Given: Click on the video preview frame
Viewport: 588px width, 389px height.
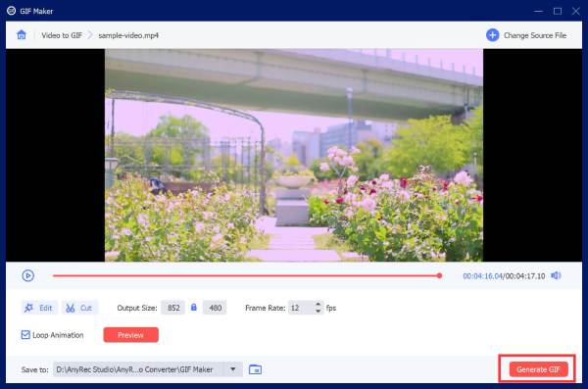Looking at the screenshot, I should coord(294,155).
